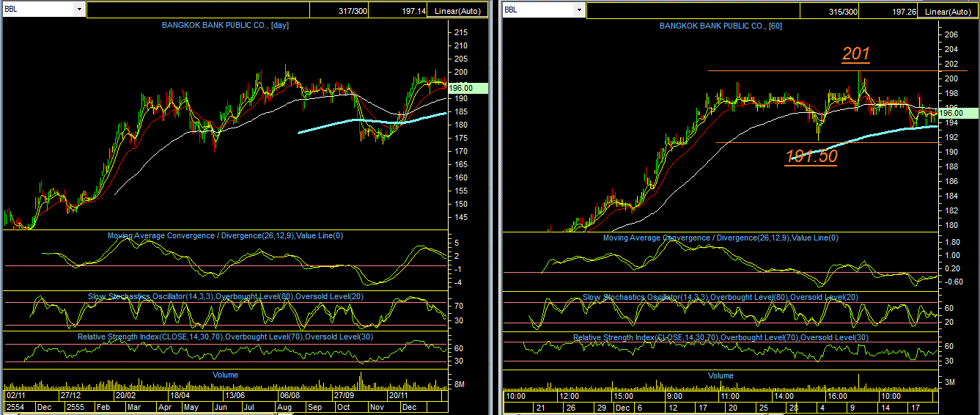Click the 20/11 date label on the daily axis

pyautogui.click(x=399, y=395)
